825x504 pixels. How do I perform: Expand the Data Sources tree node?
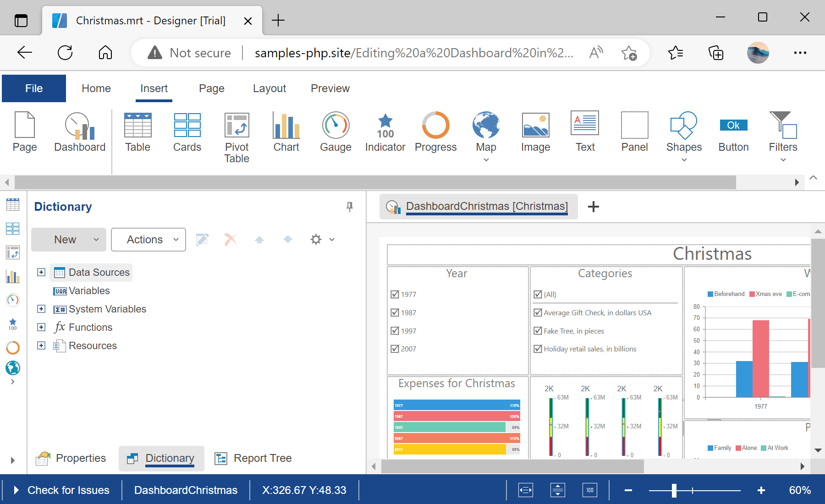(x=41, y=272)
